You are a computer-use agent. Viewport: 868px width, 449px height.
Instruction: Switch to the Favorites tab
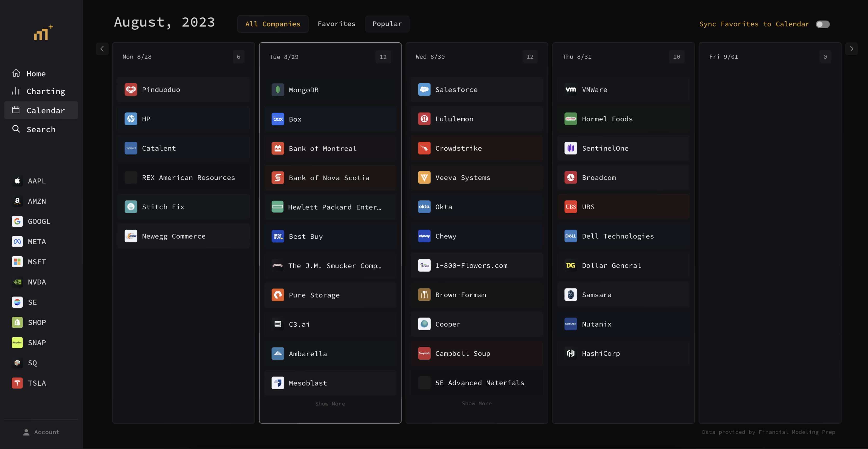[x=336, y=24]
